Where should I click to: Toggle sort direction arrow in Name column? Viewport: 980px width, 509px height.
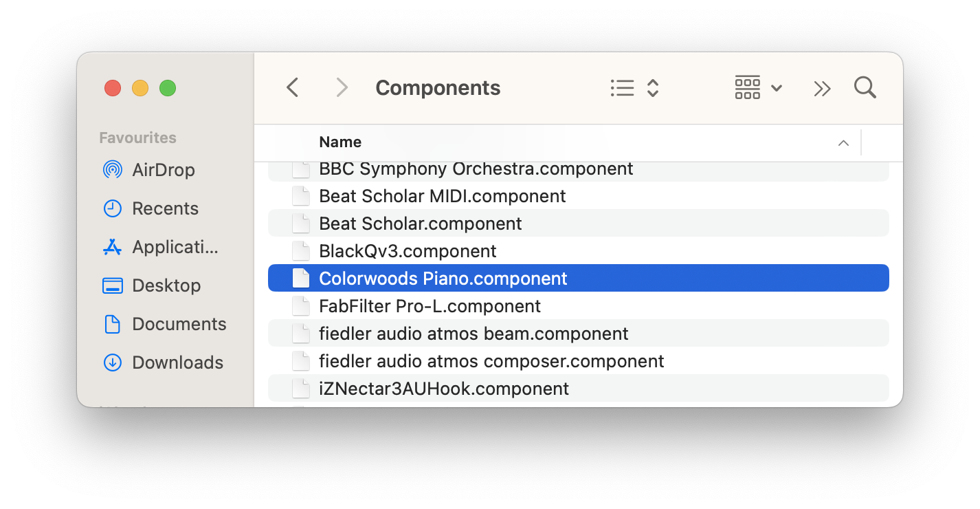(843, 143)
